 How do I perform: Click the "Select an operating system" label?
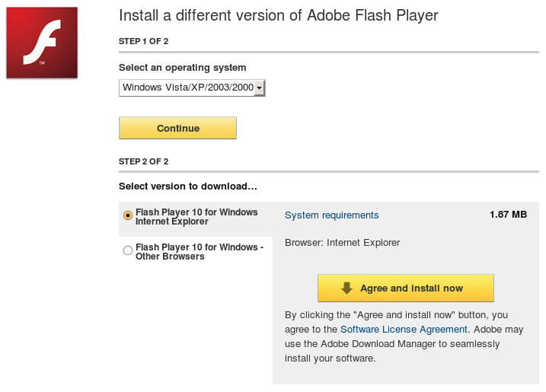pos(183,68)
